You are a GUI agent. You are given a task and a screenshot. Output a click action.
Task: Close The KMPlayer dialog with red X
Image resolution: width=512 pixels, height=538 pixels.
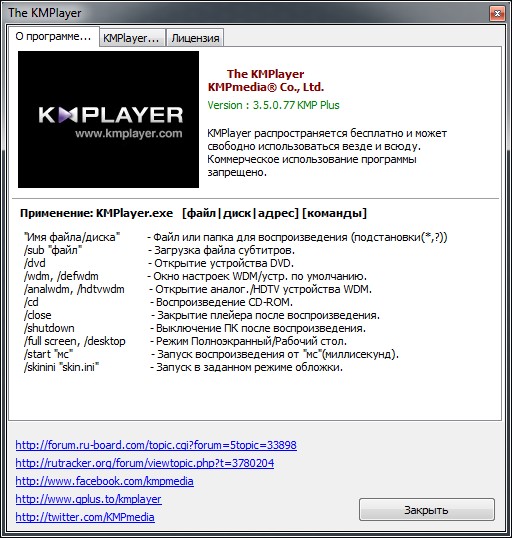tap(497, 14)
